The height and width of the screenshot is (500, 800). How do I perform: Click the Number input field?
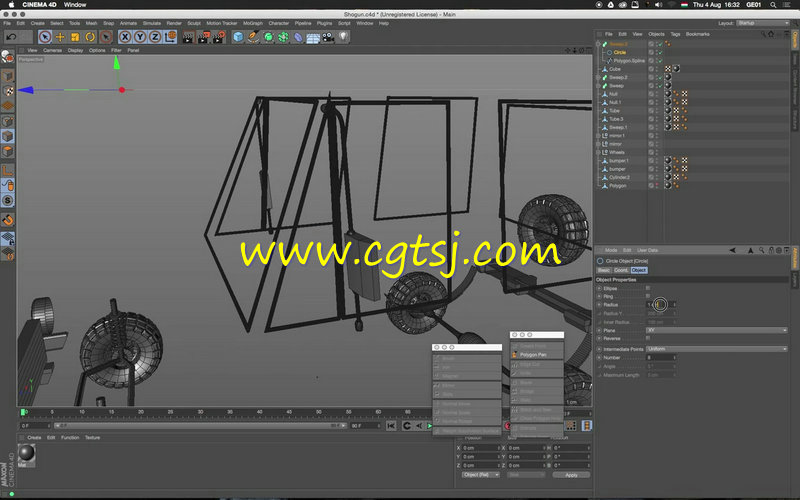pos(661,358)
